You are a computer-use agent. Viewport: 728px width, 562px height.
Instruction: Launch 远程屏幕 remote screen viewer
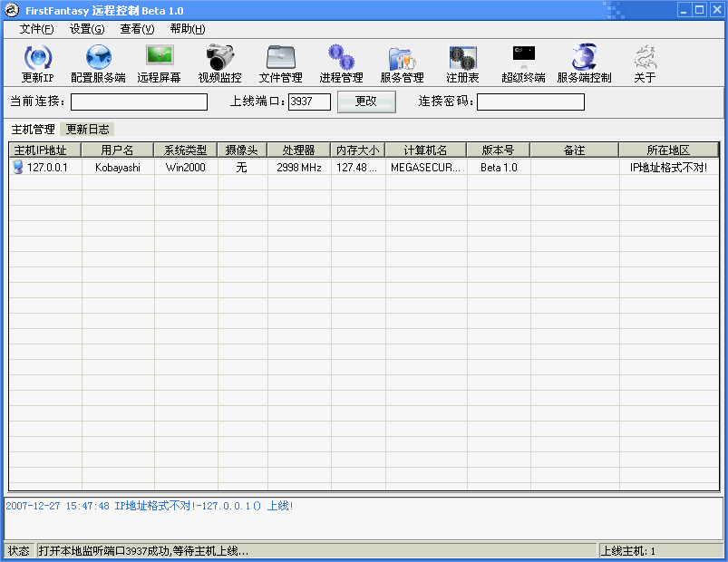click(159, 63)
